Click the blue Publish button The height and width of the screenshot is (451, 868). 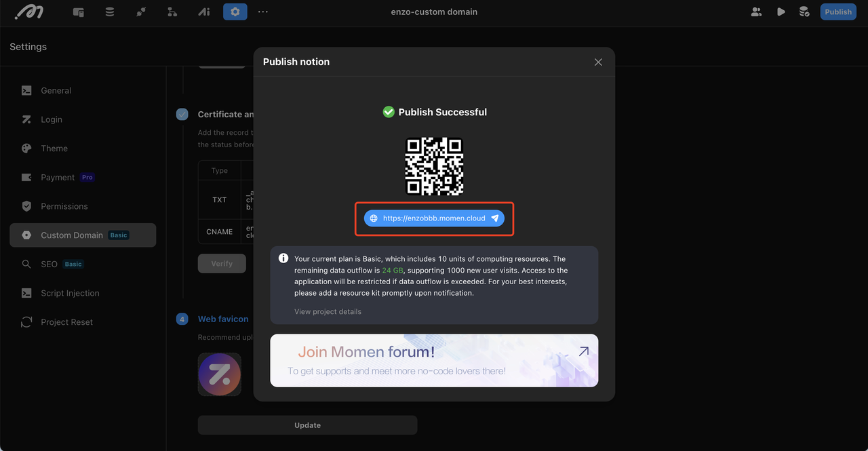[x=838, y=12]
